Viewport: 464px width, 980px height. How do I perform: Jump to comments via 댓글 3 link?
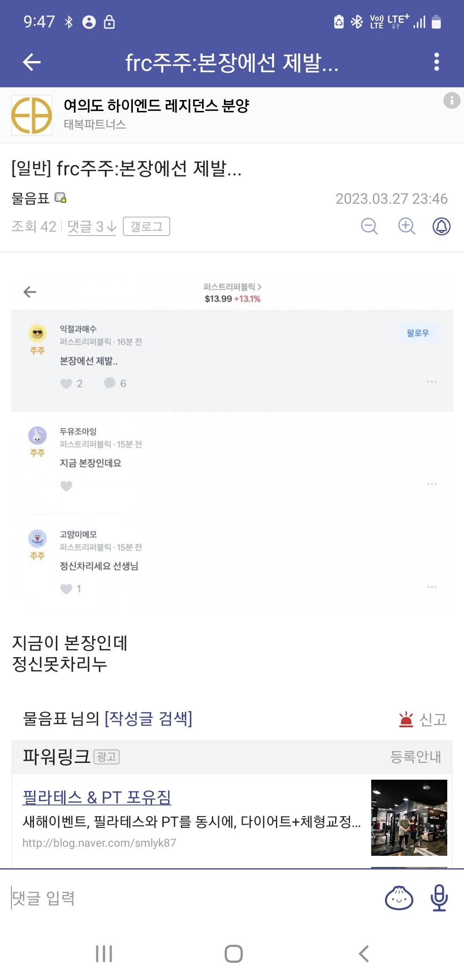pos(92,227)
